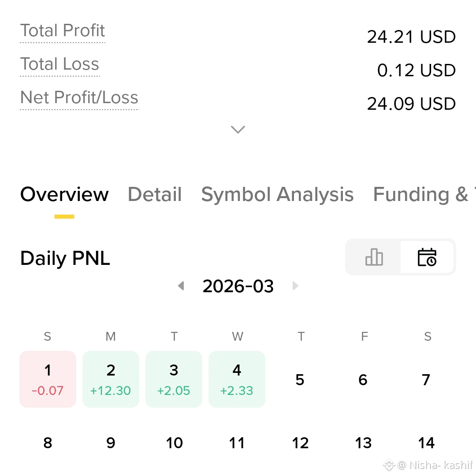Go to previous month arrow
This screenshot has width=476, height=476.
point(181,286)
